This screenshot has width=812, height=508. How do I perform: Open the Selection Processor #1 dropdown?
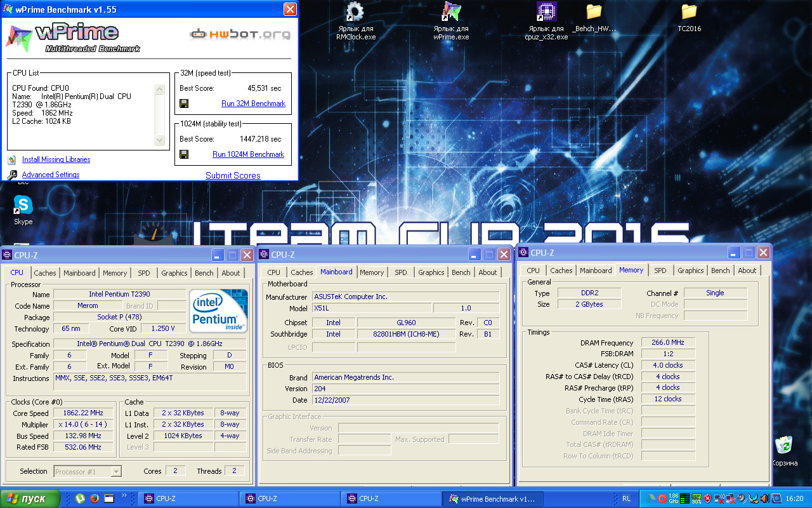(x=88, y=471)
